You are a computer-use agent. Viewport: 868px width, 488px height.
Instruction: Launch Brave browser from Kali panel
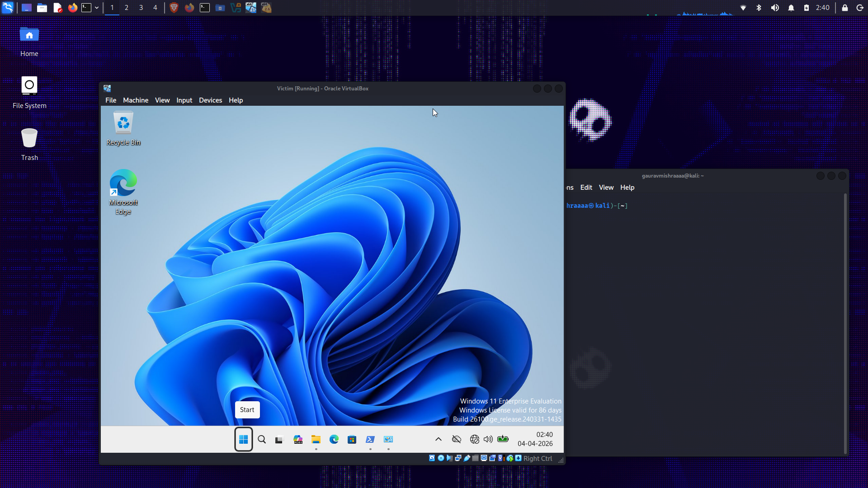click(x=174, y=8)
